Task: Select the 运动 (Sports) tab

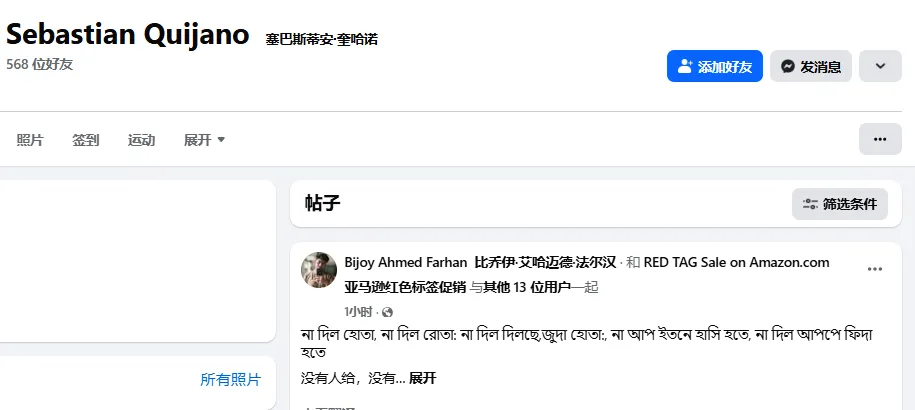Action: pos(141,140)
